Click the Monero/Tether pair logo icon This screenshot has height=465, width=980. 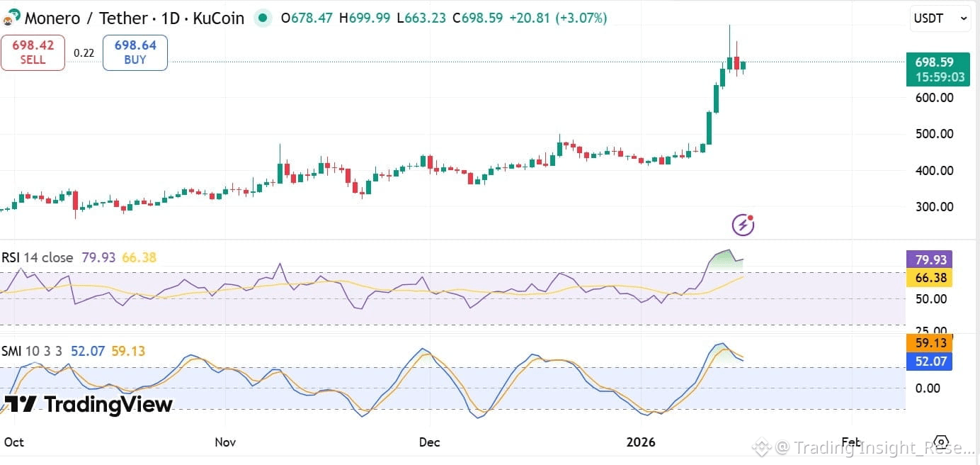coord(11,16)
